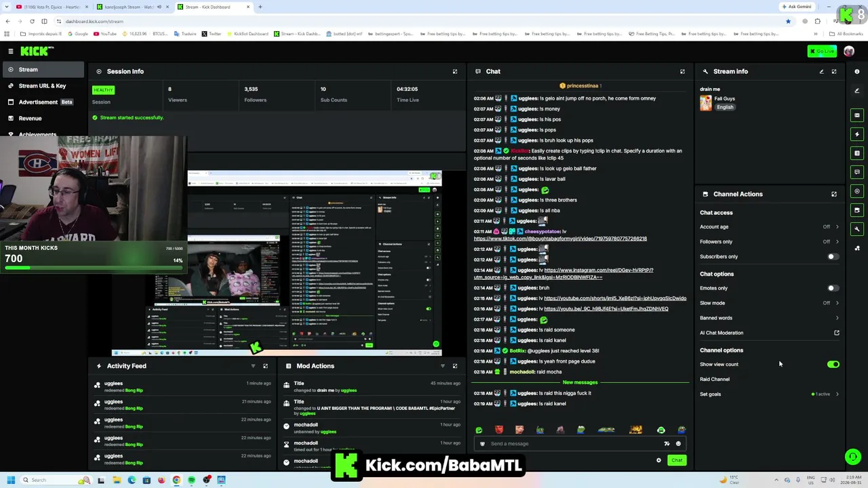The width and height of the screenshot is (868, 488).
Task: Open the Activity Feed filter dropdown
Action: coord(253,366)
